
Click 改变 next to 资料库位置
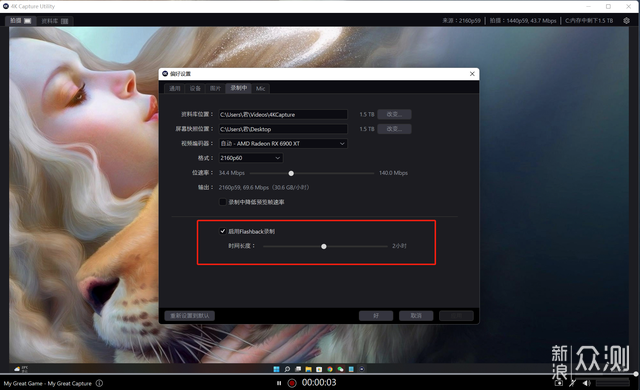tap(394, 114)
